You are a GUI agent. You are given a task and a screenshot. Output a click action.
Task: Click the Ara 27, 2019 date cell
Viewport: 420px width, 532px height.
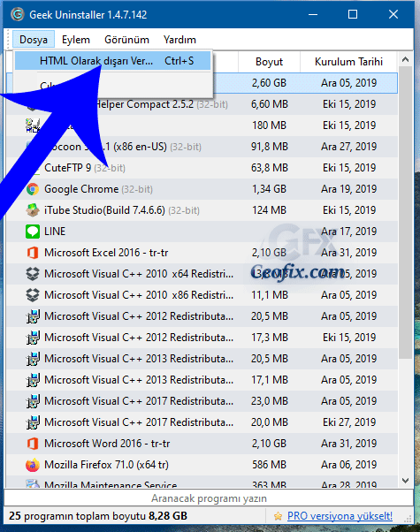click(x=348, y=147)
